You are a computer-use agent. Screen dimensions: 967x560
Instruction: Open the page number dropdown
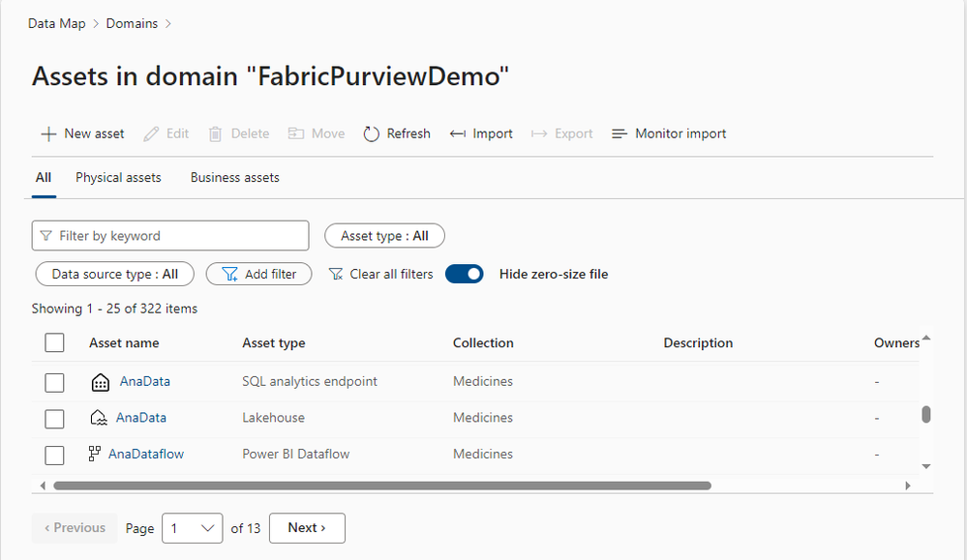click(193, 529)
